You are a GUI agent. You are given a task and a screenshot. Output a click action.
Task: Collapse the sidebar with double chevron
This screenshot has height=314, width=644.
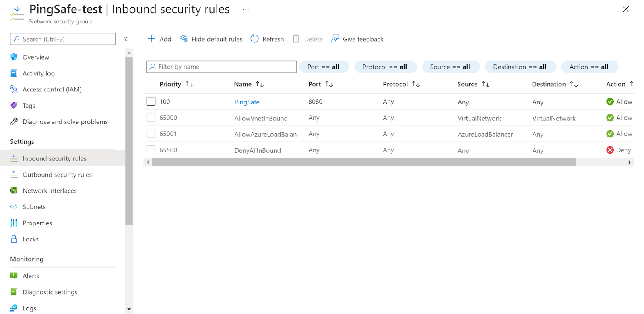pos(125,39)
